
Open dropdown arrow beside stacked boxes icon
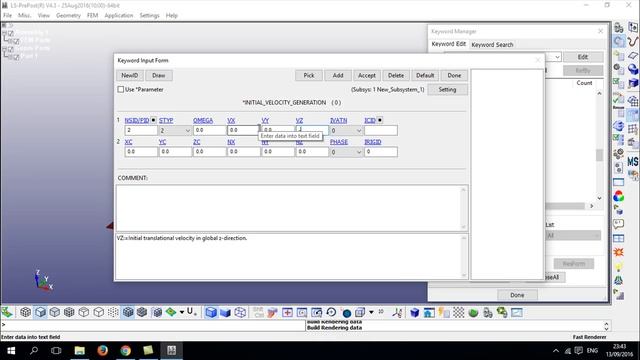point(371,312)
